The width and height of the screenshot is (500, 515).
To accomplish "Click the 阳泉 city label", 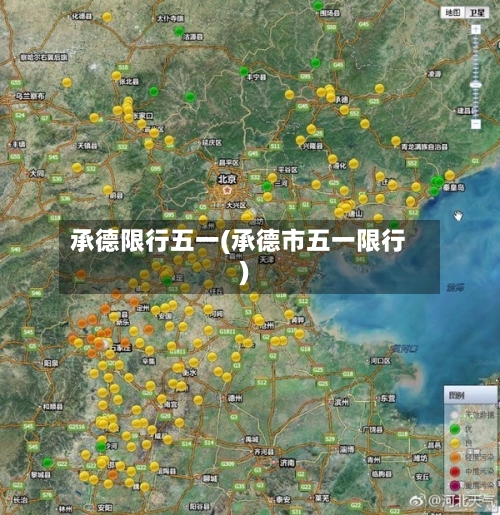I will point(51,363).
